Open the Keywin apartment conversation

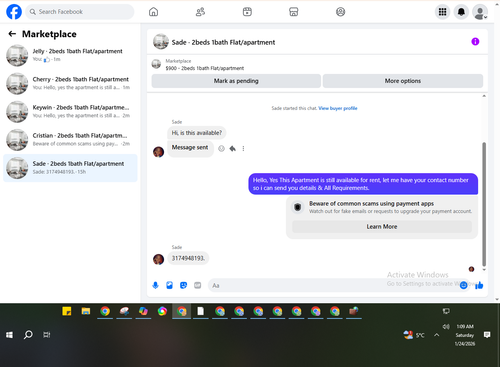pyautogui.click(x=70, y=111)
